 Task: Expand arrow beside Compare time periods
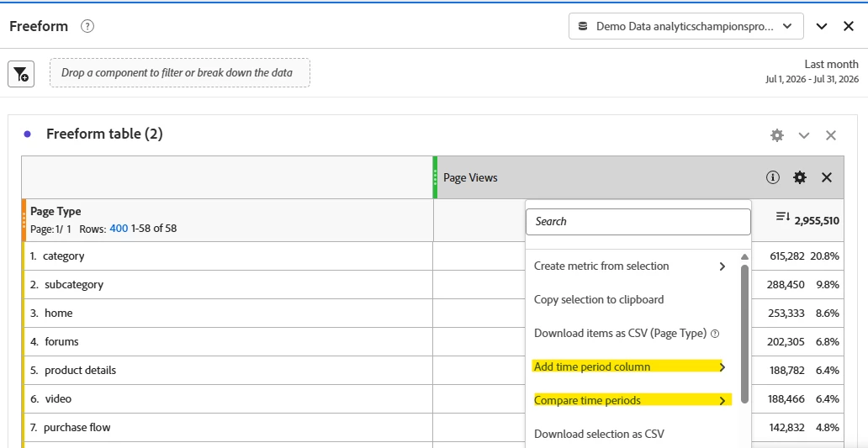coord(722,400)
